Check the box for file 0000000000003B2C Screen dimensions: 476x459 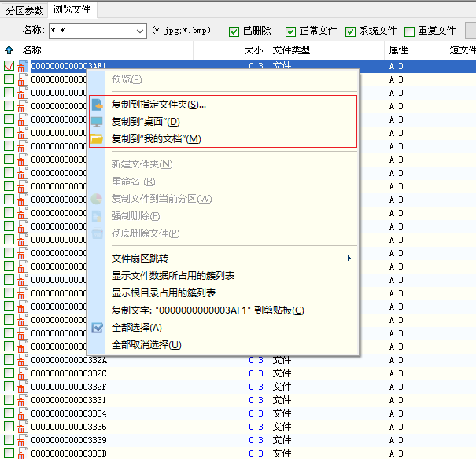point(9,373)
